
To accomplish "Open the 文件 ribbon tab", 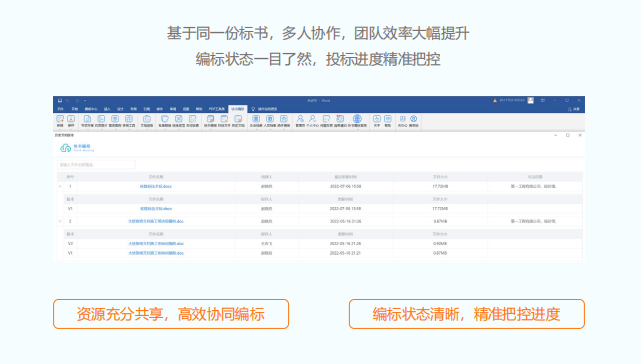I will pyautogui.click(x=61, y=109).
